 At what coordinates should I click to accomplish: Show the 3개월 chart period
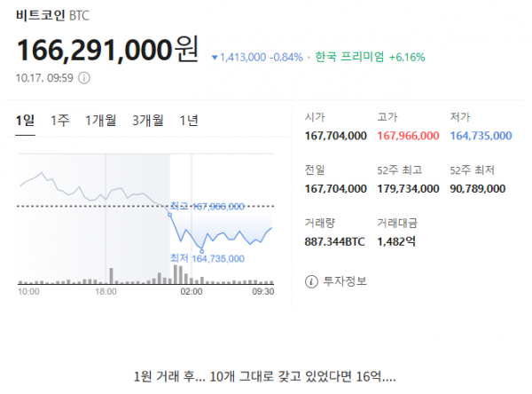point(147,122)
